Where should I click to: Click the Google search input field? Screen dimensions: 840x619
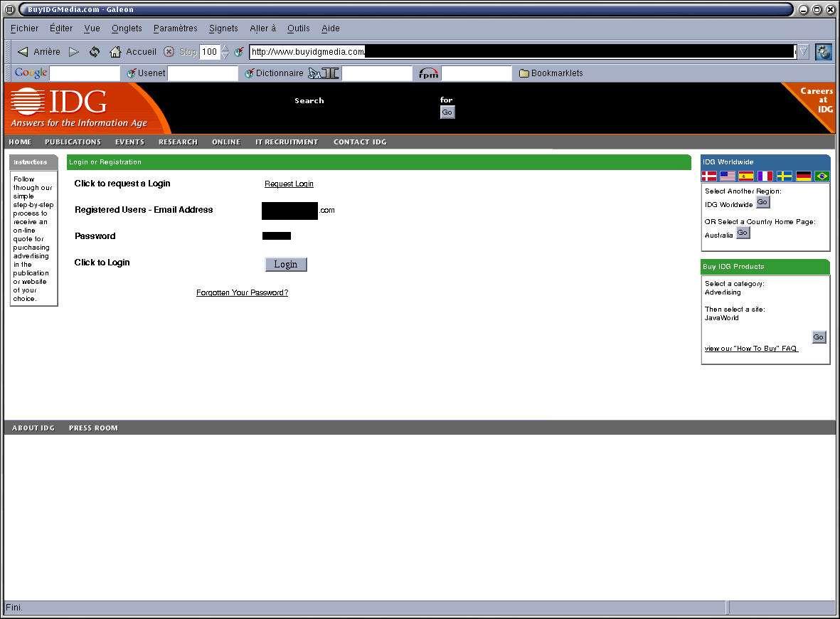(x=85, y=73)
